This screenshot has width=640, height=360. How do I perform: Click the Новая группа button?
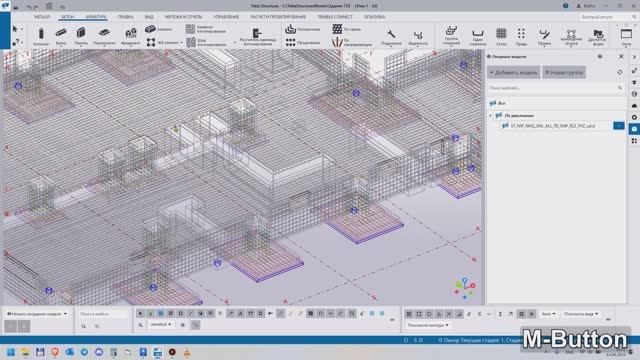point(564,72)
